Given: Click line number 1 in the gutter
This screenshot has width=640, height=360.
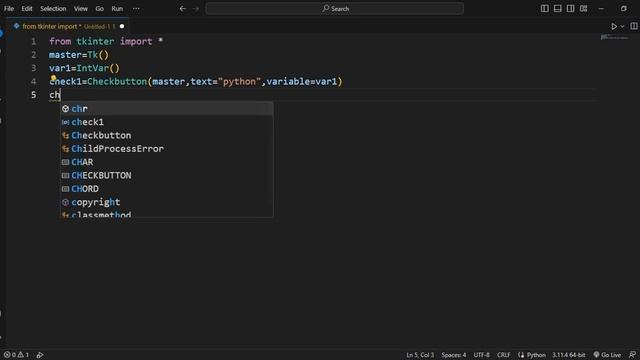Looking at the screenshot, I should click(x=33, y=41).
